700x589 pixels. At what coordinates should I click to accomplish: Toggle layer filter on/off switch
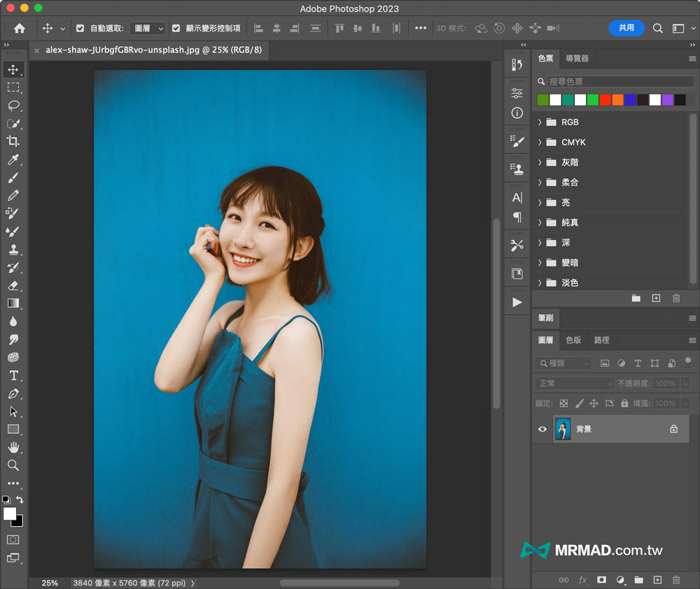(688, 362)
